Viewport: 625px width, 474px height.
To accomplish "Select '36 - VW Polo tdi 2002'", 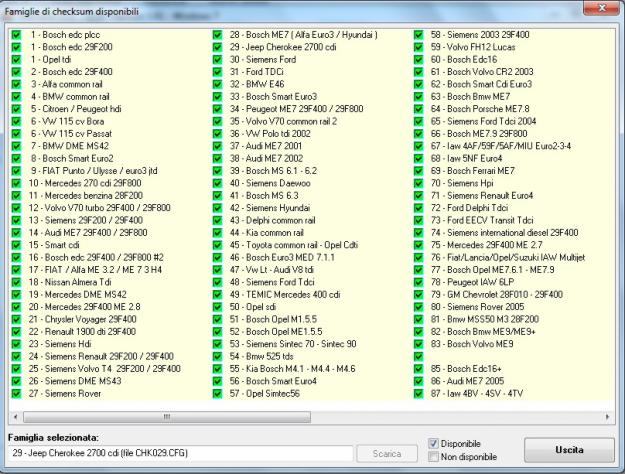I will (x=269, y=134).
